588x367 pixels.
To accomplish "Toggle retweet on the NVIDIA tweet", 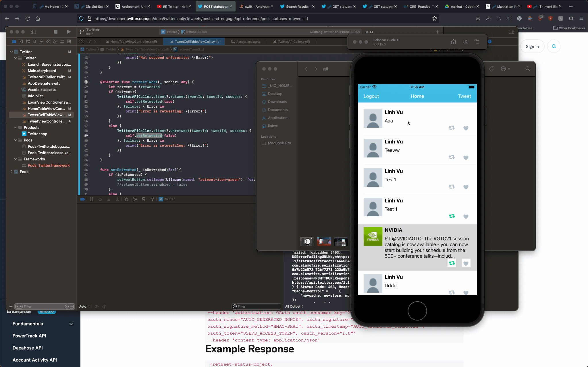I will (x=452, y=263).
